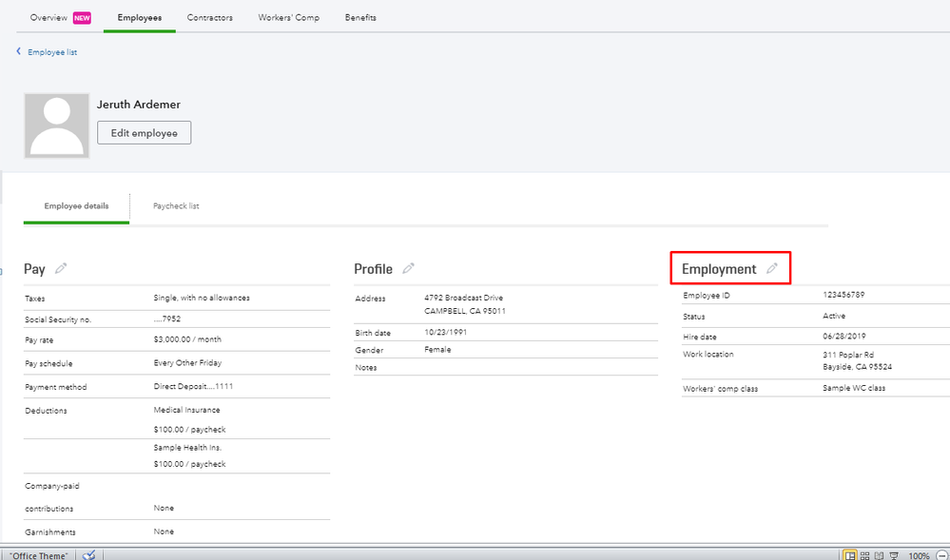This screenshot has height=560, width=950.
Task: Start Slide Show view from status bar
Action: click(894, 555)
